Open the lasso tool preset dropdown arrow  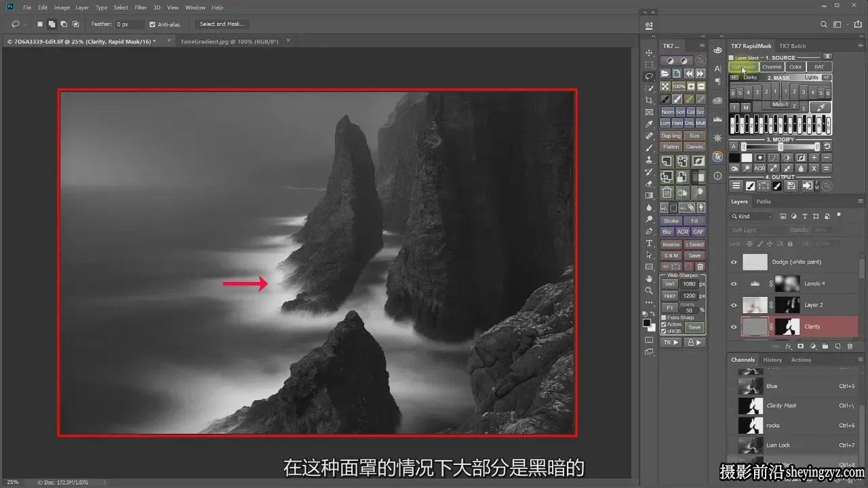coord(25,24)
